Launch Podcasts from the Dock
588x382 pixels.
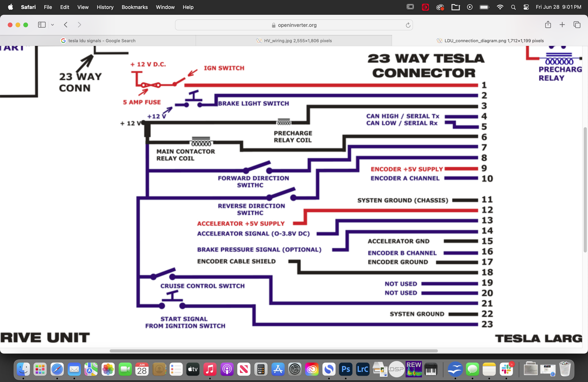pos(227,369)
